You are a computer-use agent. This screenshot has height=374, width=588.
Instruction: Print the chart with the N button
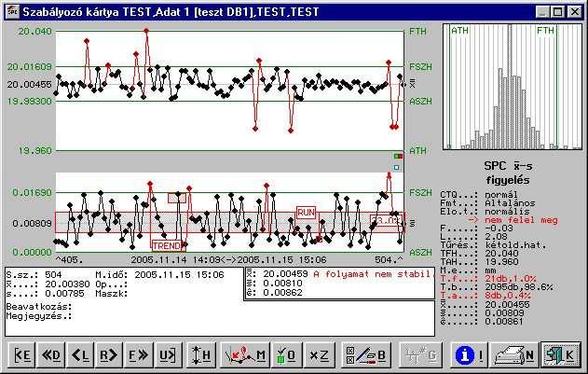pos(514,354)
